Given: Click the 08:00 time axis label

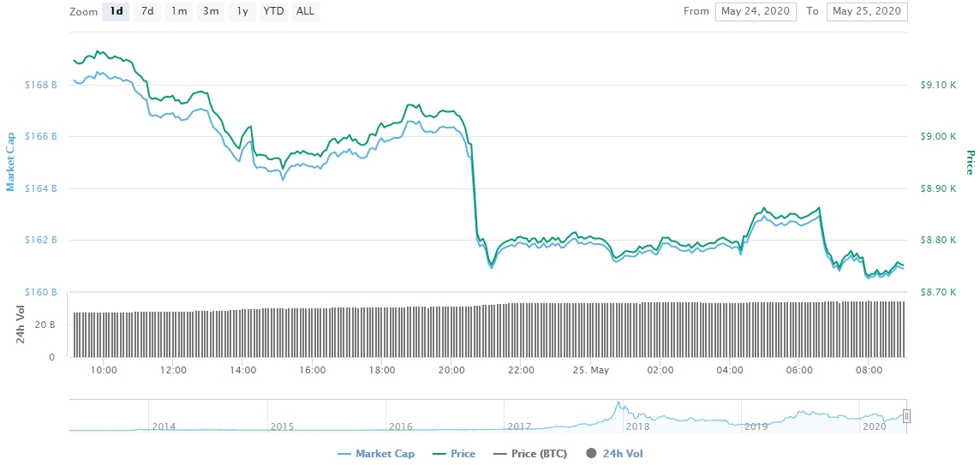Looking at the screenshot, I should pyautogui.click(x=869, y=369).
